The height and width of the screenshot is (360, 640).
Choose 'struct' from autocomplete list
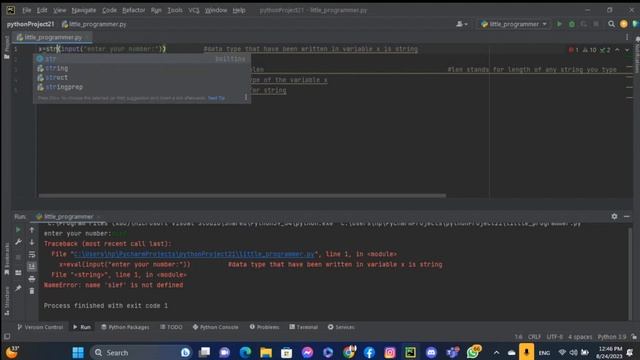[142, 78]
